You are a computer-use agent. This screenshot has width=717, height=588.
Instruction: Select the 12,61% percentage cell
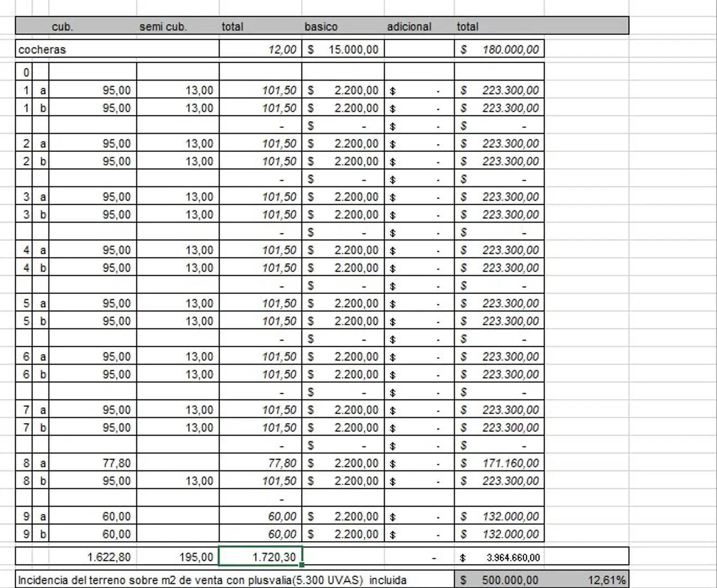[x=586, y=580]
